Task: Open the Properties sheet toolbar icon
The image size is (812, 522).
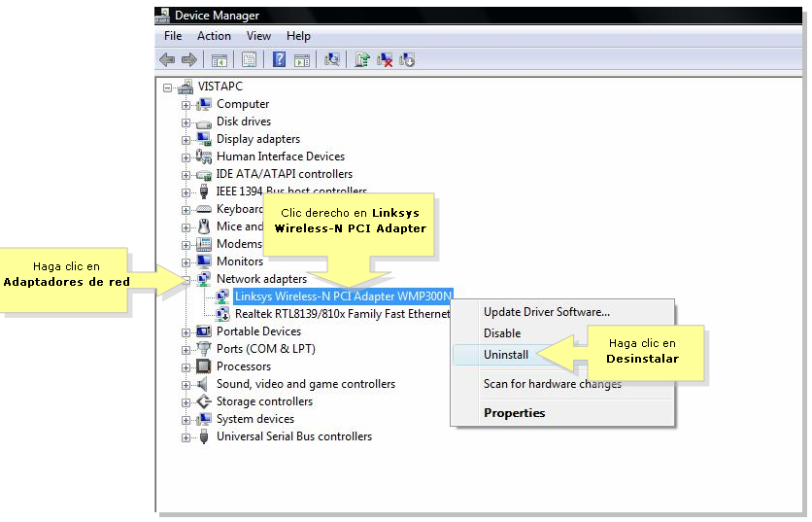Action: point(249,60)
